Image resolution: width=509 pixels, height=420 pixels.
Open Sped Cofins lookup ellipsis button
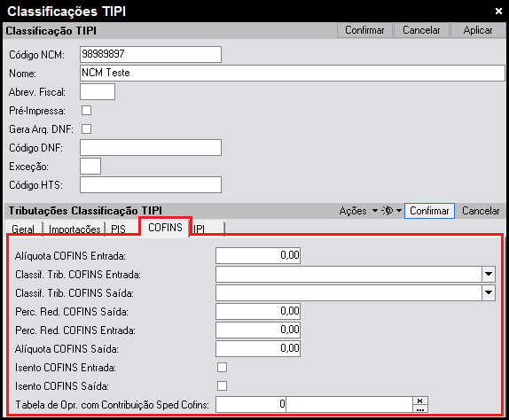(420, 408)
